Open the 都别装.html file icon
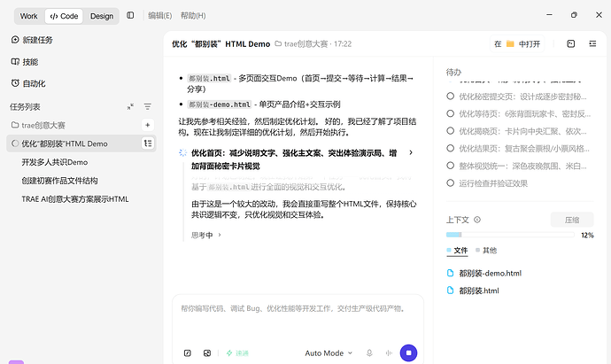The image size is (611, 364). coord(450,290)
